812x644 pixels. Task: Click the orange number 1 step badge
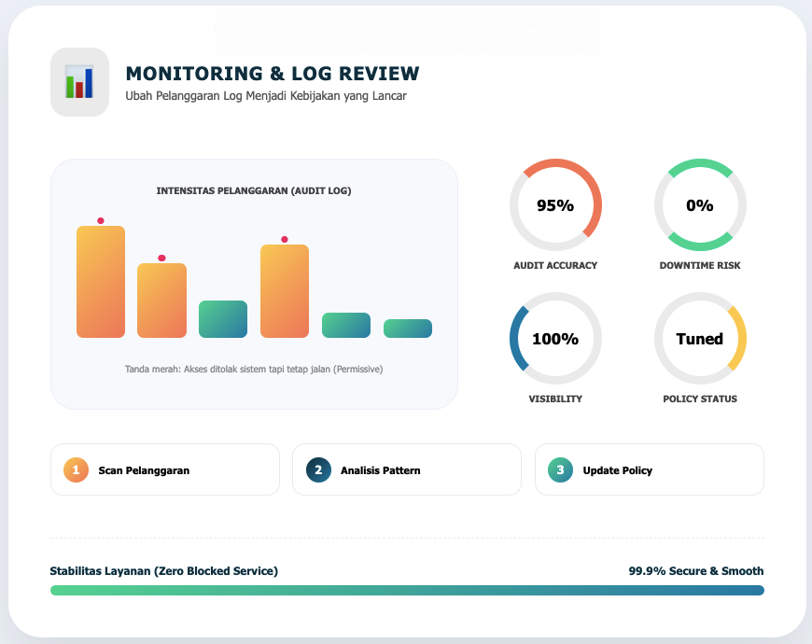coord(76,469)
